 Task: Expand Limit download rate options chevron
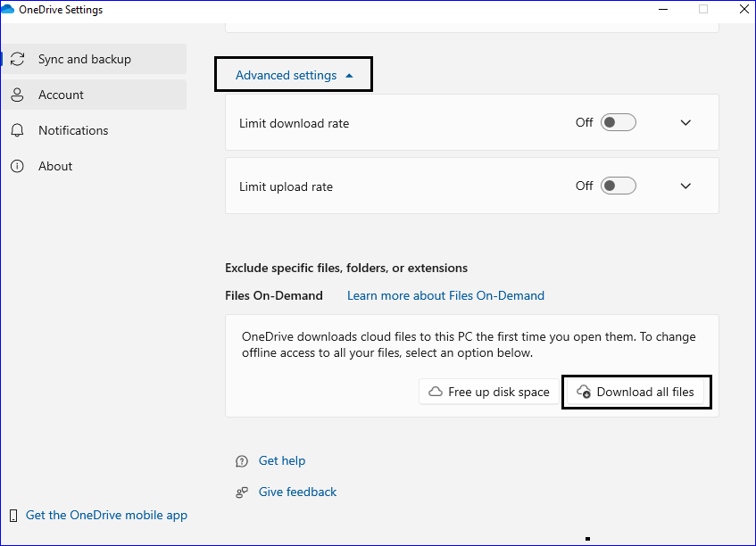pos(685,123)
